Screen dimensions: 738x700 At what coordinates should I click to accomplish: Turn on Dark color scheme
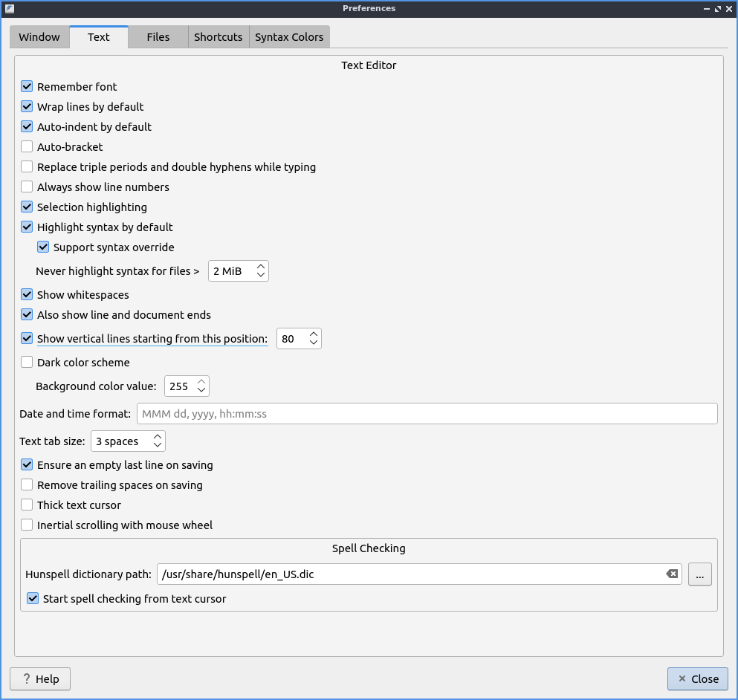click(x=27, y=363)
